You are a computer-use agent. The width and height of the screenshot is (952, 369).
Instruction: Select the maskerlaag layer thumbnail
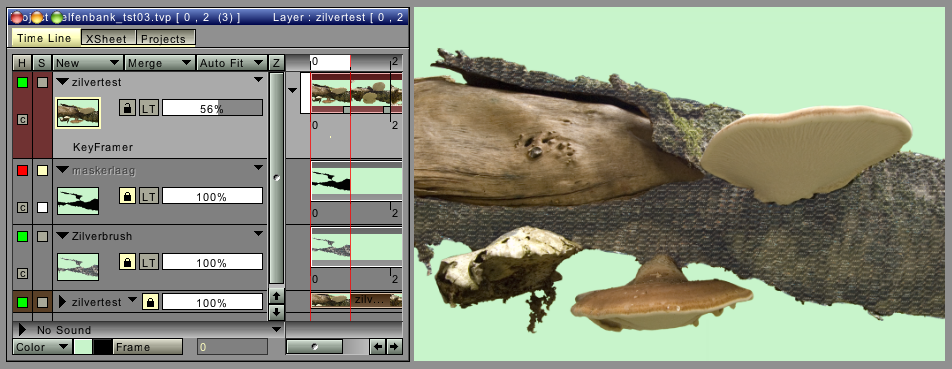(x=78, y=201)
